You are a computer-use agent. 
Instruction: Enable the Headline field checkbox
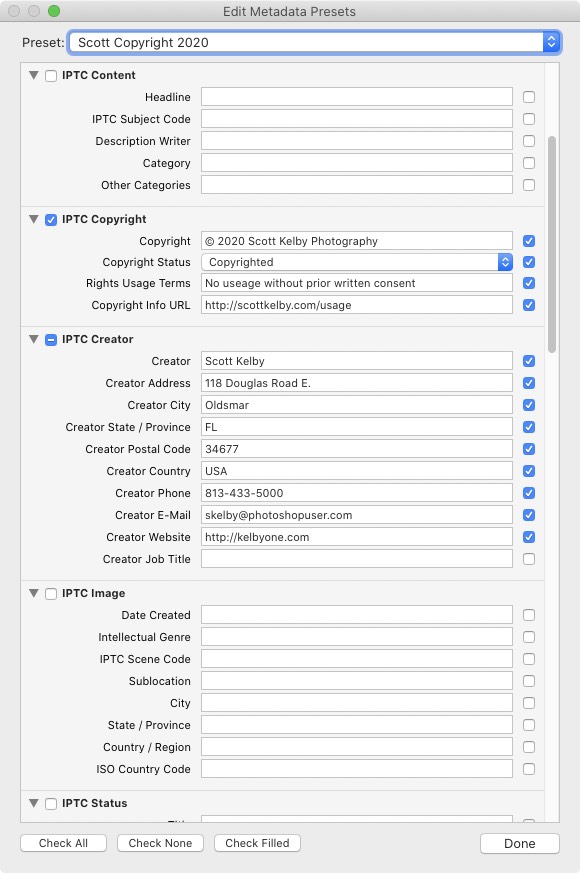[x=529, y=97]
